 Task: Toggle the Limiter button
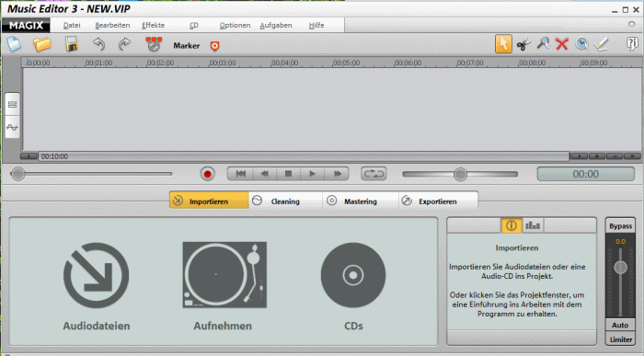point(620,339)
